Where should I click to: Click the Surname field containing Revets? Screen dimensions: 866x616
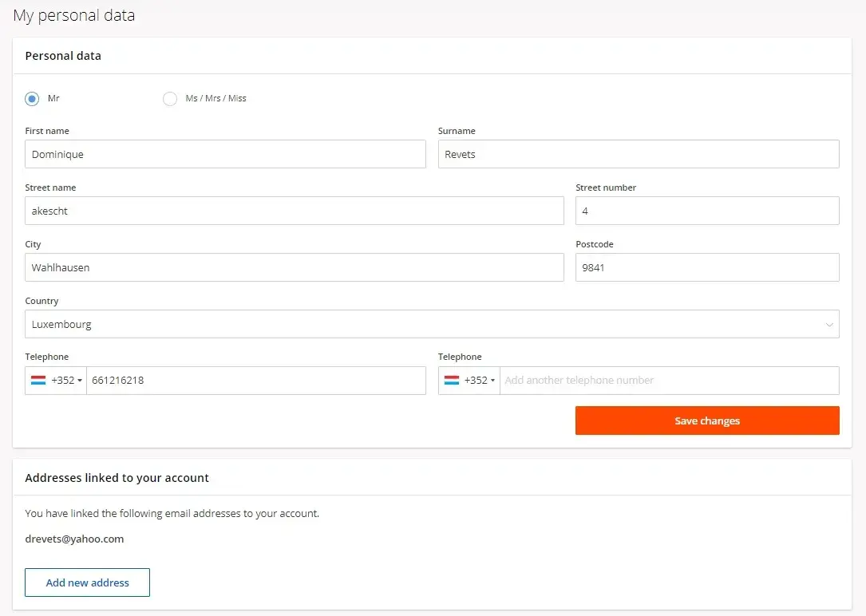pyautogui.click(x=638, y=155)
